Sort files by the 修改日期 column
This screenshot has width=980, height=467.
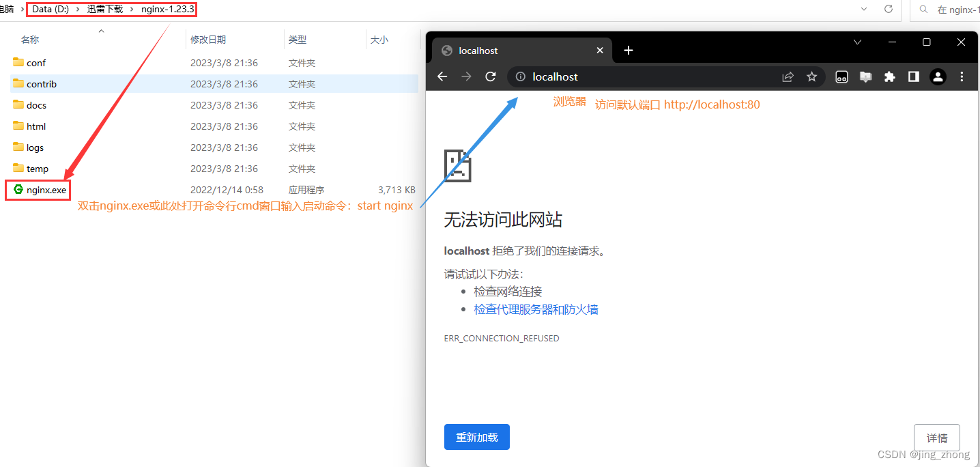(x=208, y=40)
